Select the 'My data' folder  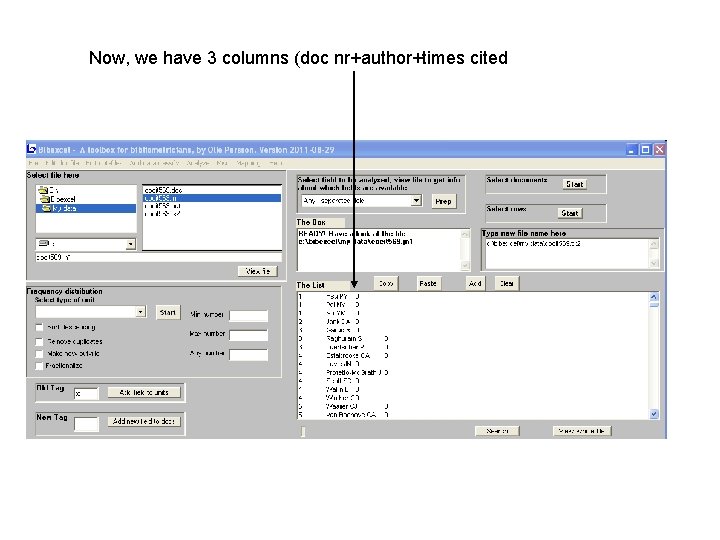[x=86, y=208]
